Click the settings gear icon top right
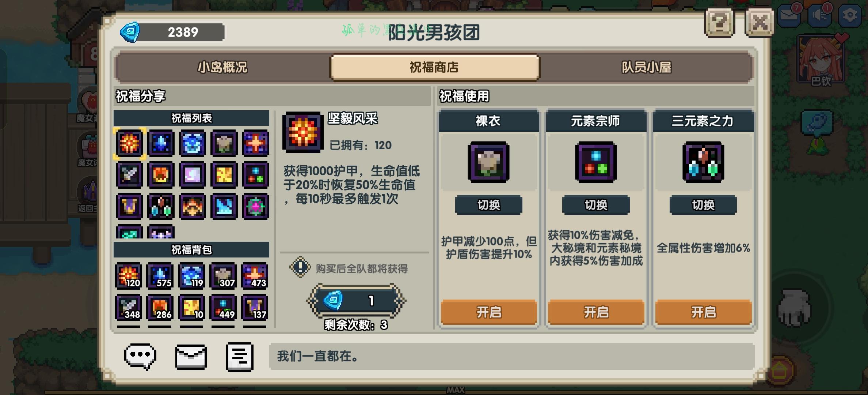 (x=850, y=15)
